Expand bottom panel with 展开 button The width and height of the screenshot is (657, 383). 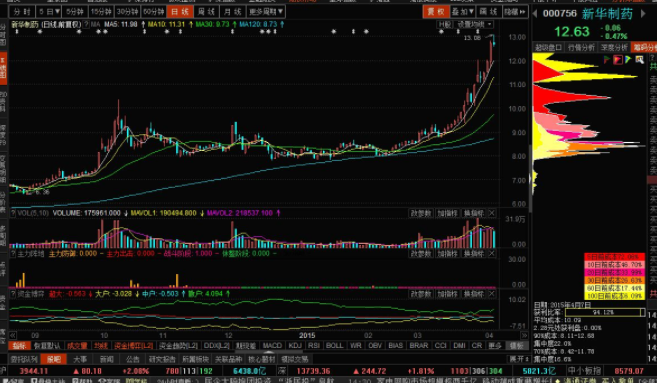(518, 359)
